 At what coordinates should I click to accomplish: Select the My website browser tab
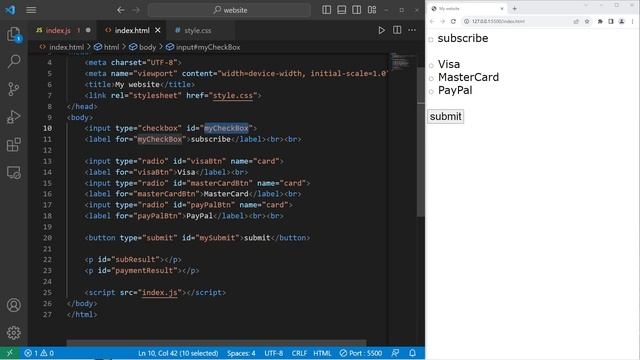tap(467, 8)
